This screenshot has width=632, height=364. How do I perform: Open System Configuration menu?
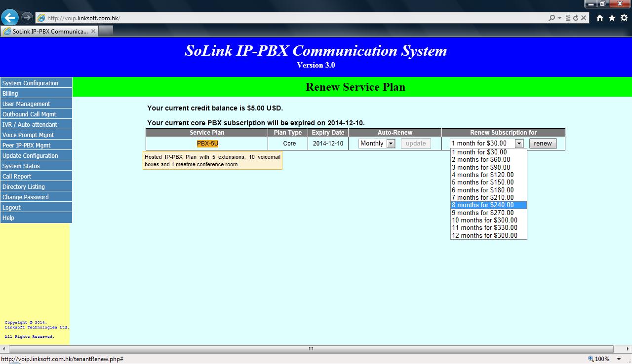coord(36,83)
